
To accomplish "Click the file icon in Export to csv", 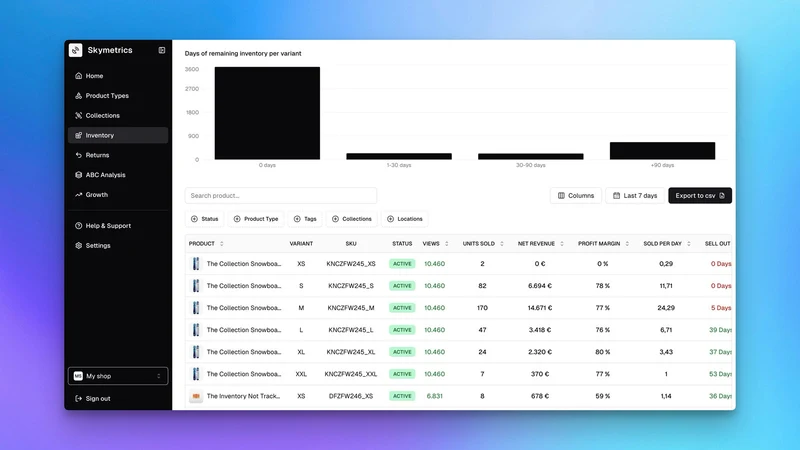I will click(x=722, y=195).
